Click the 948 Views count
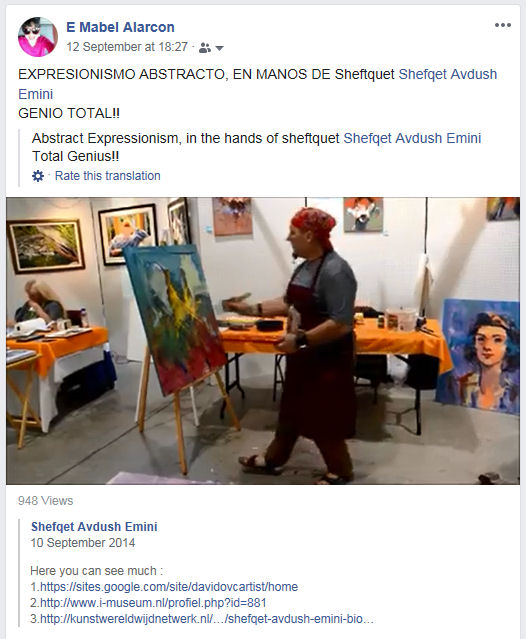The width and height of the screenshot is (526, 639). tap(45, 500)
